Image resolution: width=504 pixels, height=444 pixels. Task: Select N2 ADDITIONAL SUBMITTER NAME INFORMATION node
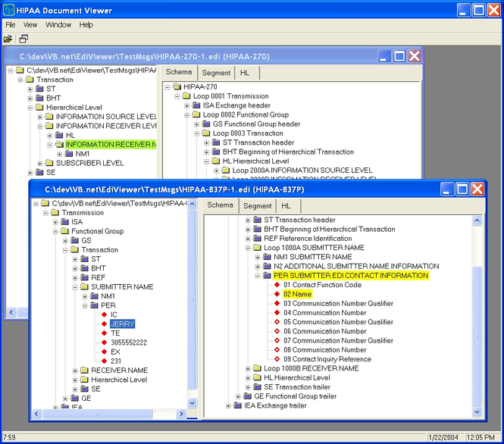click(x=356, y=266)
